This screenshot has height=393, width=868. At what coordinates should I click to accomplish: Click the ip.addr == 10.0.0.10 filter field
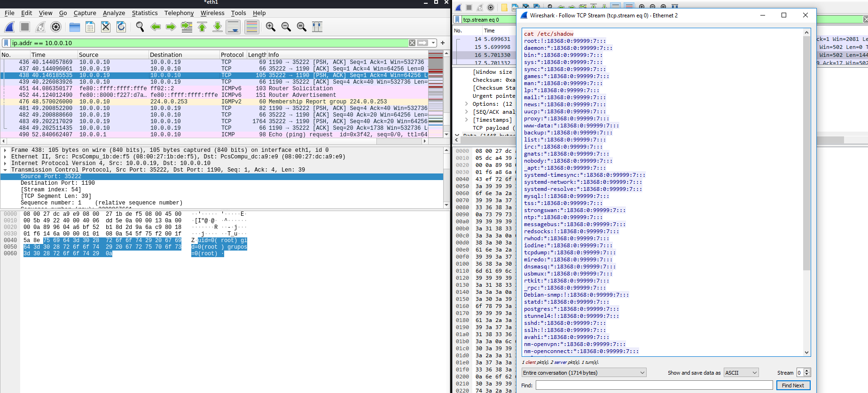tap(209, 43)
